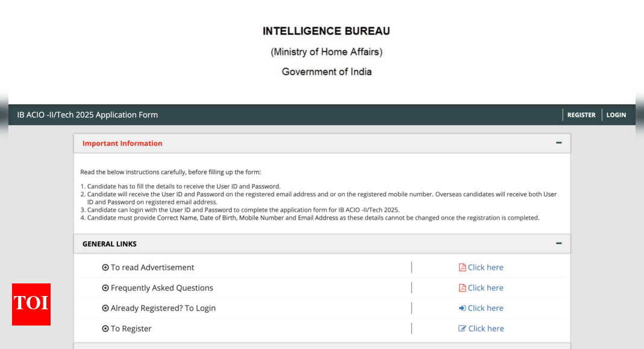Click the bullseye icon before Frequently Asked Questions

[x=106, y=288]
